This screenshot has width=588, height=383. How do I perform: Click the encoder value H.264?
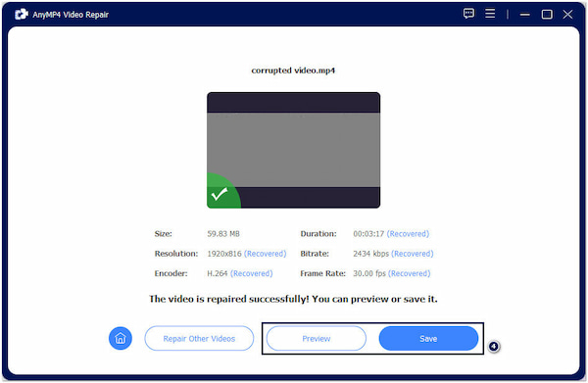coord(218,273)
